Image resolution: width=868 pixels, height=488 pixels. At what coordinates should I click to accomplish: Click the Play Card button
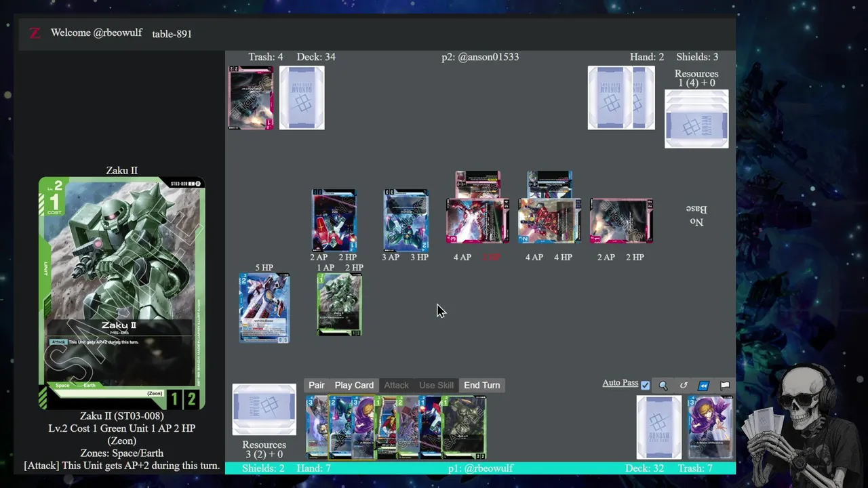coord(354,385)
